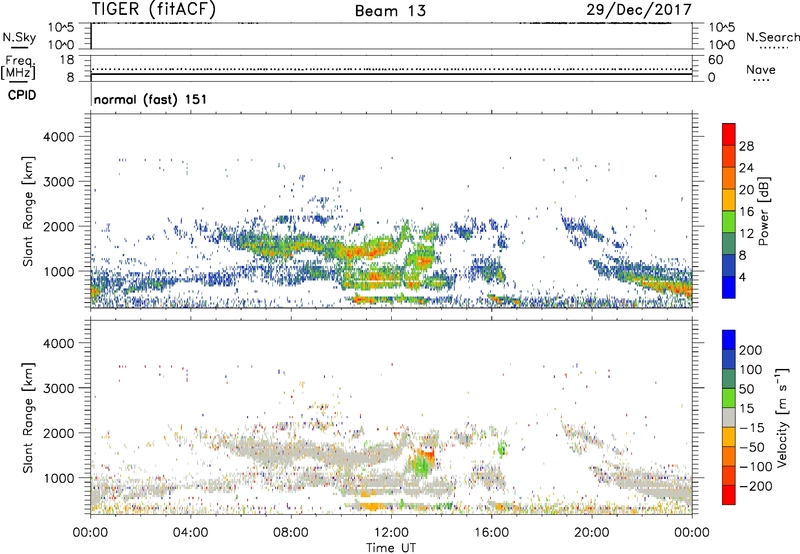
Task: Click the 20:00 time axis tick label
Action: pos(592,533)
